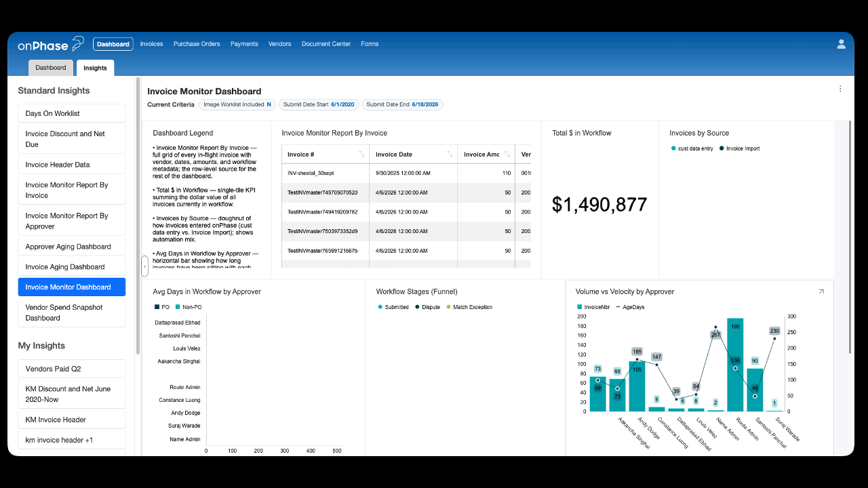The height and width of the screenshot is (488, 868).
Task: Open Vendors Paid Q2 insight
Action: pyautogui.click(x=72, y=369)
